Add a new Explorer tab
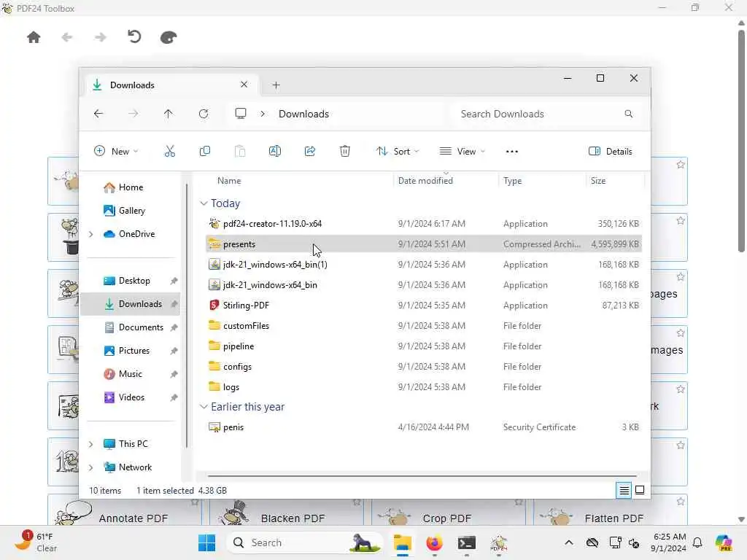This screenshot has width=747, height=560. (x=276, y=85)
